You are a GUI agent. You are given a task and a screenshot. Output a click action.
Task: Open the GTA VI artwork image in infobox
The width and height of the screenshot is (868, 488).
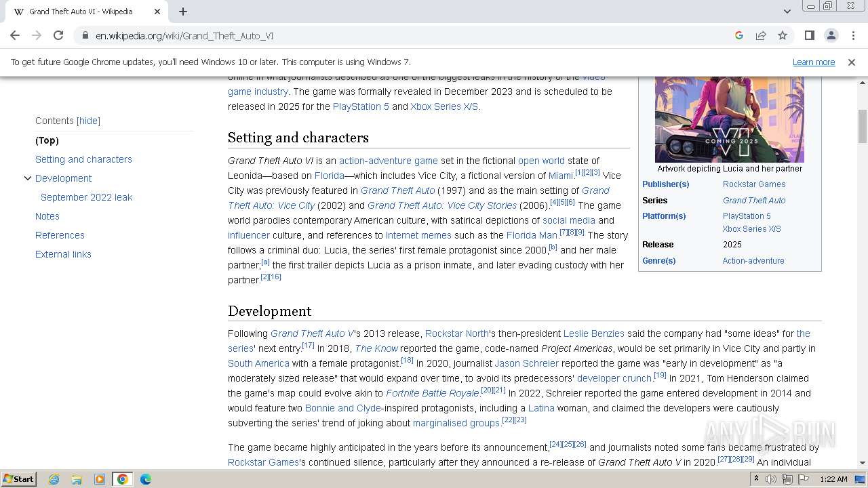[x=730, y=119]
